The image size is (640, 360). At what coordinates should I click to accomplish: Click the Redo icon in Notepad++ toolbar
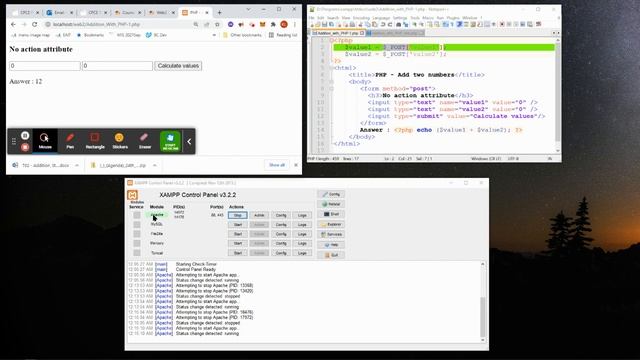click(x=390, y=24)
